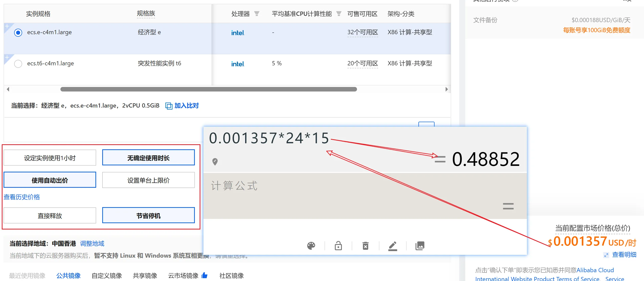Click the 0.001357 USD/时 total price

click(x=592, y=242)
